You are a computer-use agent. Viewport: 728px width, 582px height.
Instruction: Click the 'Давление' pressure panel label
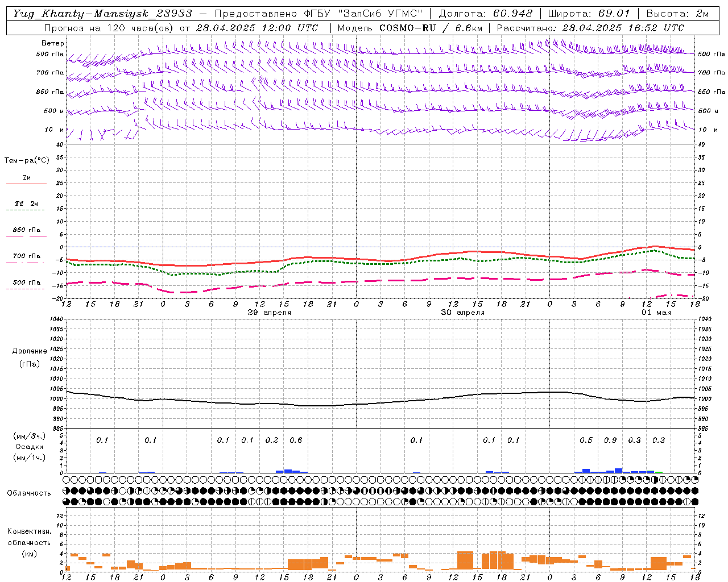(x=30, y=351)
